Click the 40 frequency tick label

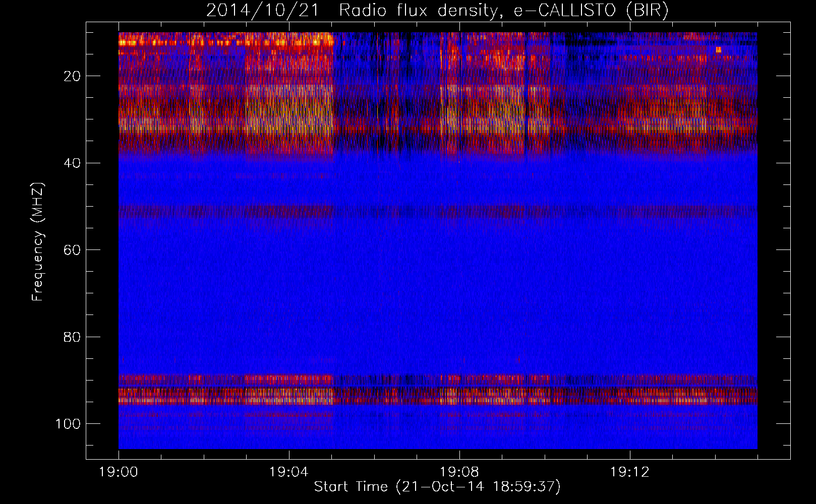click(73, 163)
